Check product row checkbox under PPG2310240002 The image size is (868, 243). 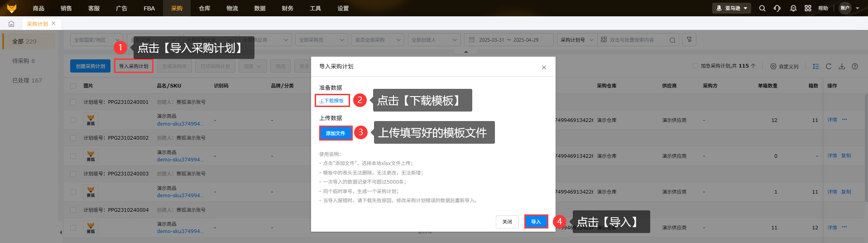pos(73,156)
